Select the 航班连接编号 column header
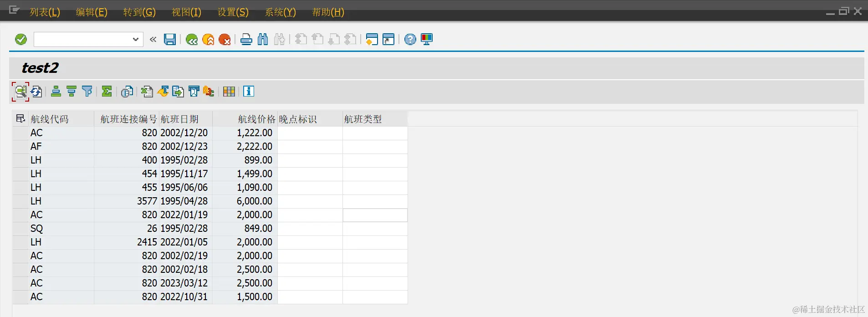This screenshot has height=317, width=868. click(127, 119)
